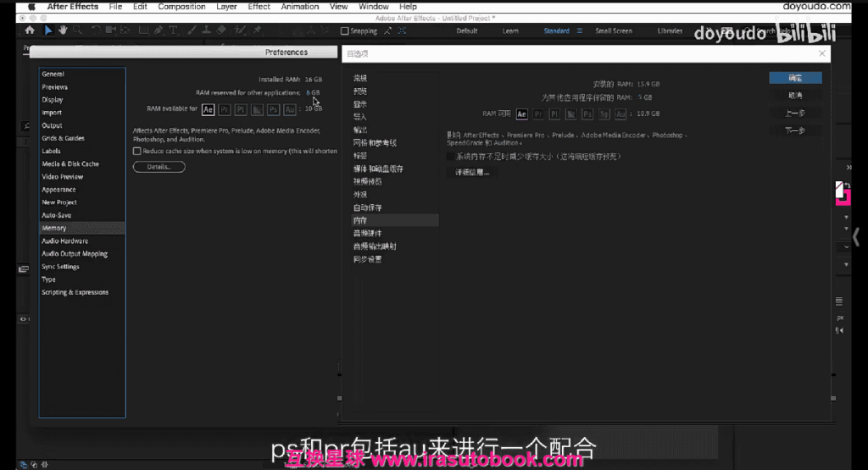Click the 上一步 button

795,113
